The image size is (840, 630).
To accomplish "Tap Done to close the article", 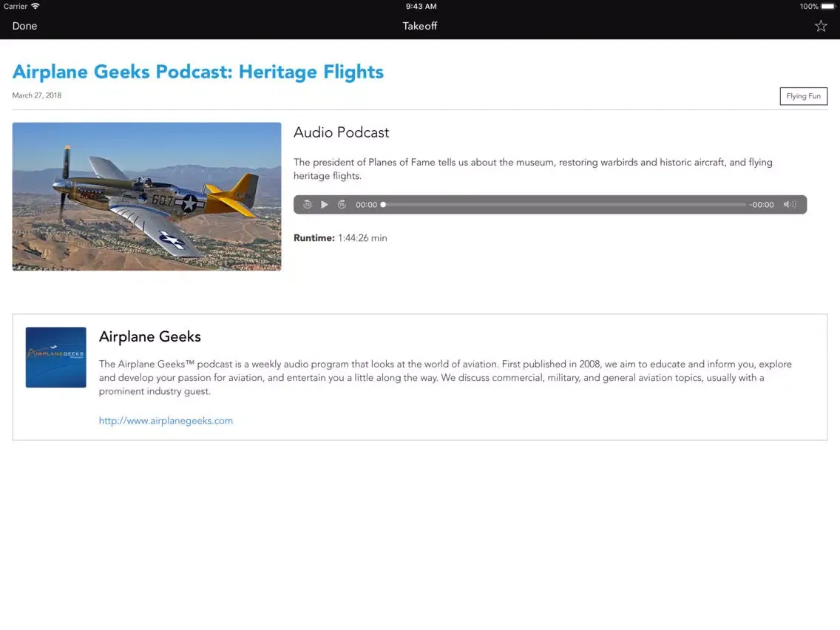I will [x=24, y=26].
